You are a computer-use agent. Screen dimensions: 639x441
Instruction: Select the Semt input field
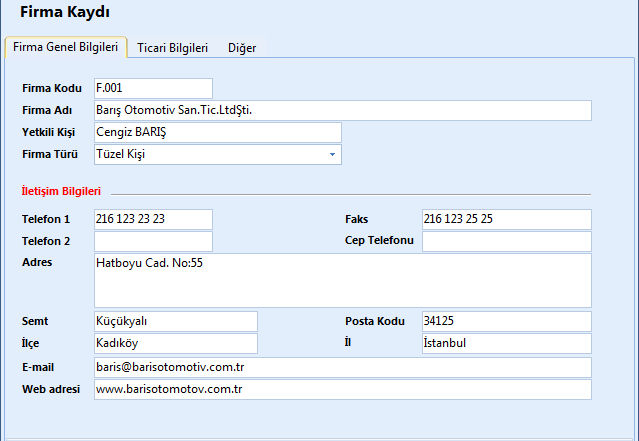175,321
